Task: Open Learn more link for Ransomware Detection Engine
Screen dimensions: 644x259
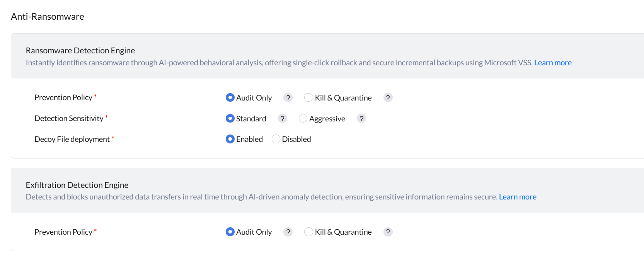Action: (x=552, y=63)
